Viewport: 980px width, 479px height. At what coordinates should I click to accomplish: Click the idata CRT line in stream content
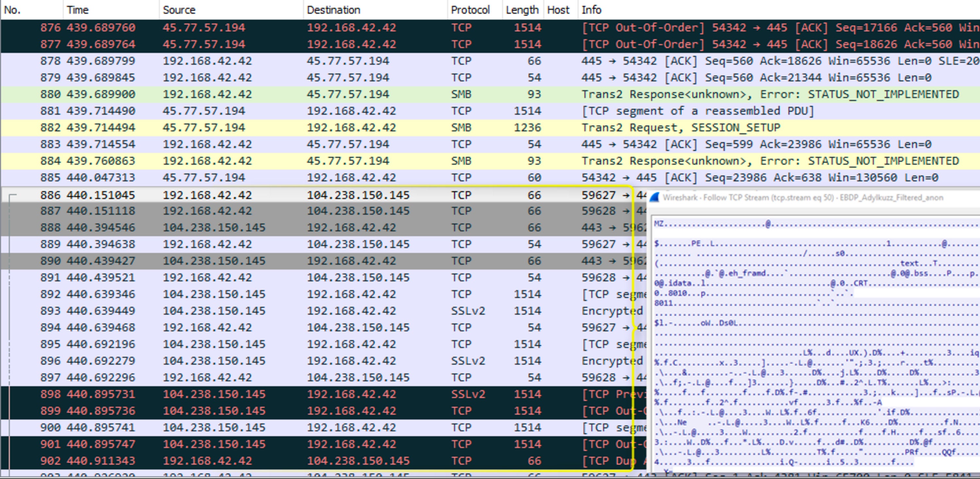click(817, 283)
